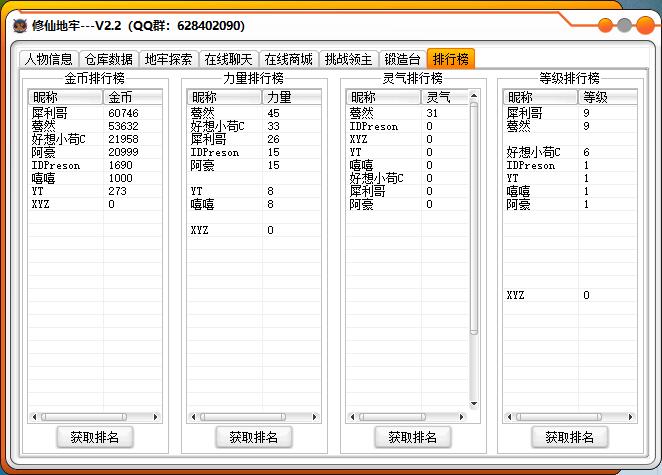Select the row with 53632 gold
The height and width of the screenshot is (475, 662).
(95, 126)
